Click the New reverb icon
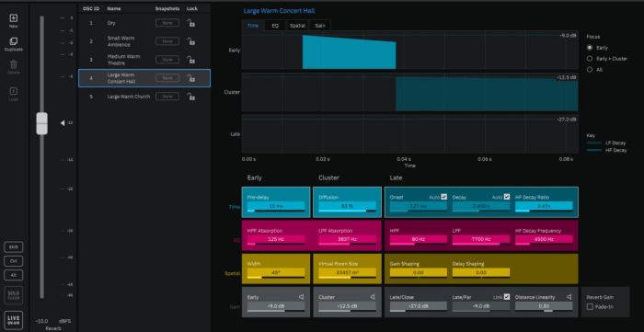Viewport: 644px width, 332px height. click(14, 18)
